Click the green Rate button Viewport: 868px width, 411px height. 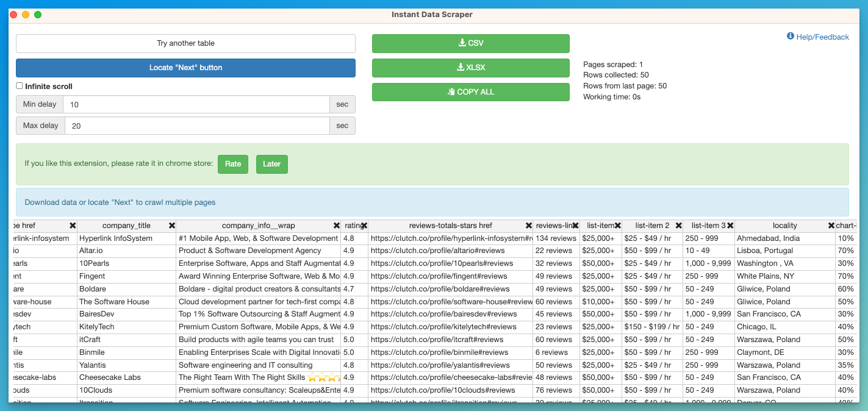point(233,164)
